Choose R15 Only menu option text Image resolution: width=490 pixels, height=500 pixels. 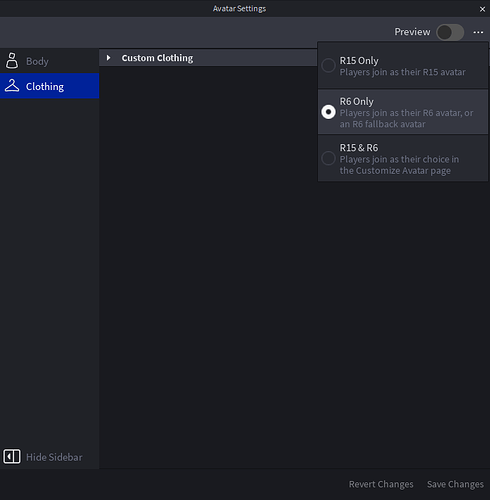359,61
